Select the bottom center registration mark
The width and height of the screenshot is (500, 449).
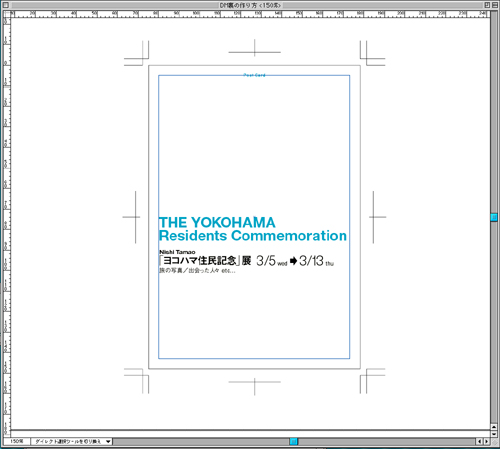coord(254,383)
